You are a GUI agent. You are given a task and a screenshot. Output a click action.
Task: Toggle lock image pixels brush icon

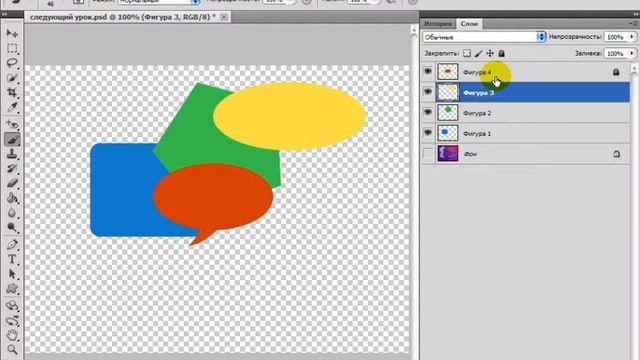point(478,53)
